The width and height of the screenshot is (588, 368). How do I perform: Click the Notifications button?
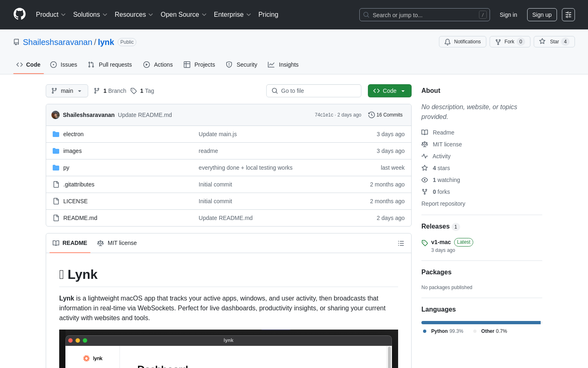[463, 42]
